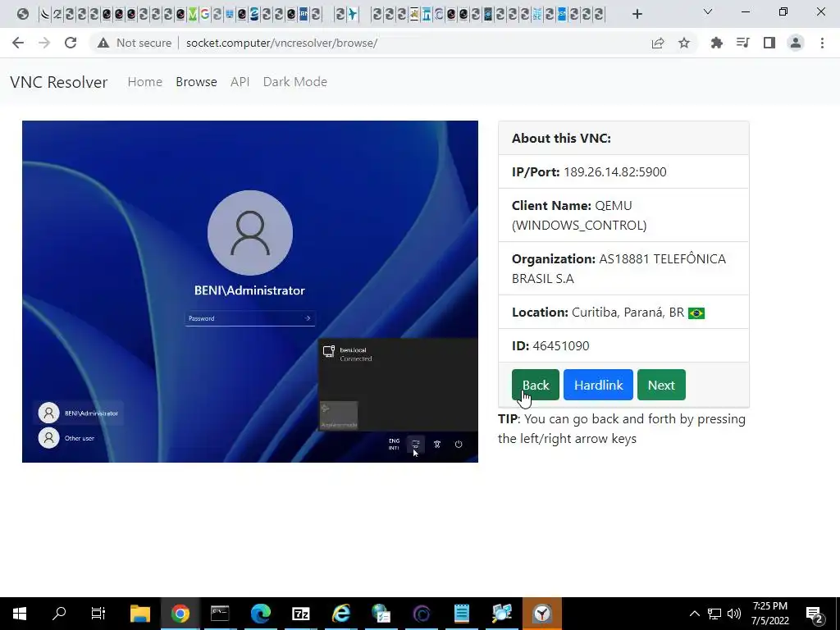The height and width of the screenshot is (630, 840).
Task: Click Client Name QEMU (WINDOWS_CONTROL) text
Action: (579, 216)
